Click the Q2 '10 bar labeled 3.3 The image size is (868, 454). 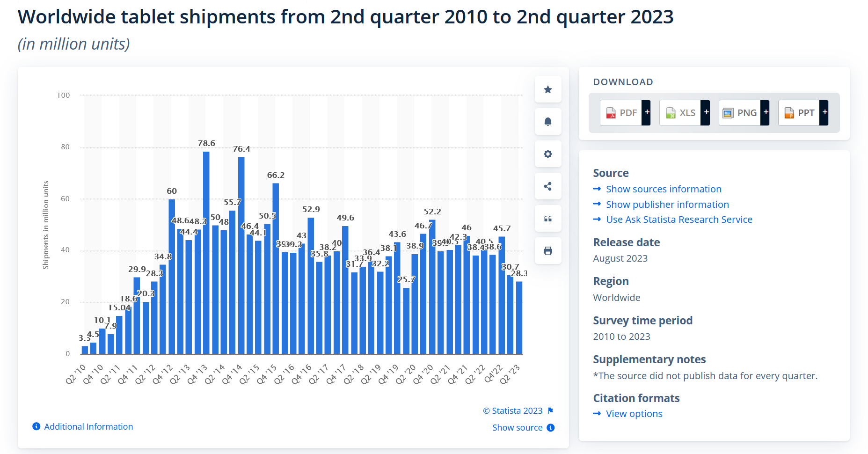pos(85,350)
